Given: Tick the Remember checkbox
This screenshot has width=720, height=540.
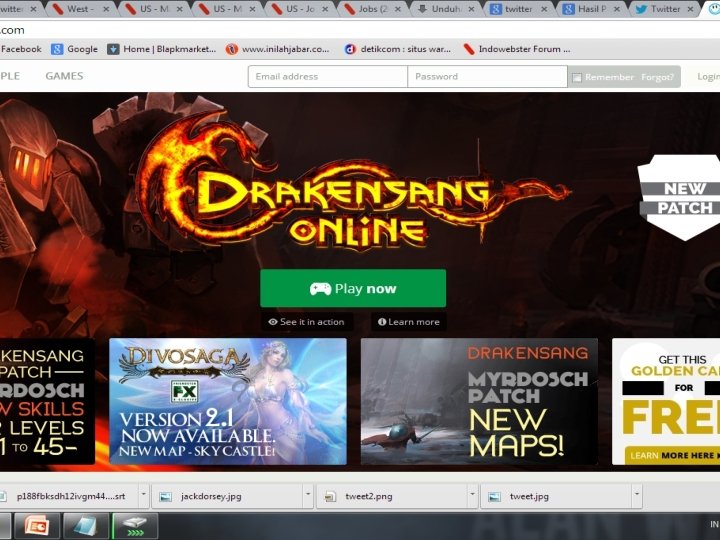Looking at the screenshot, I should (577, 78).
